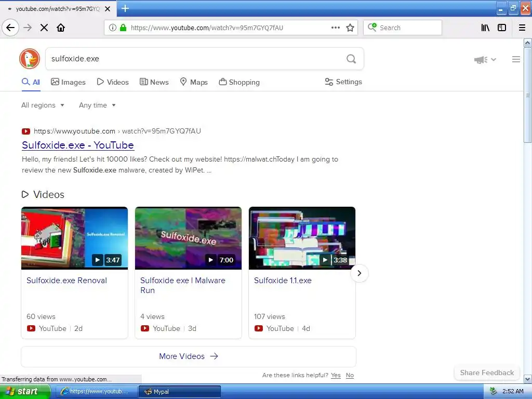Click the vertical scrollbar thumb
Image resolution: width=532 pixels, height=399 pixels.
528,96
